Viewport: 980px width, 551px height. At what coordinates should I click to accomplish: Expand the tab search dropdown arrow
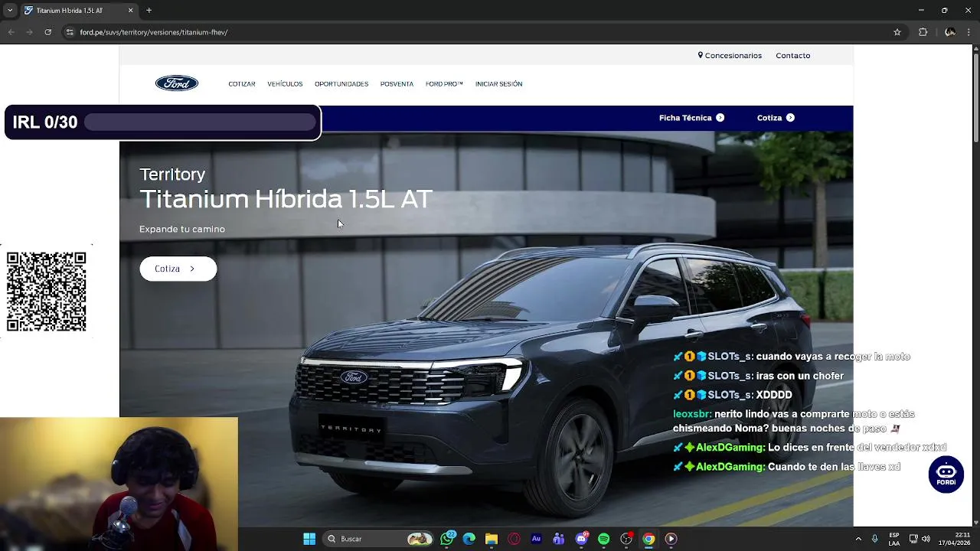10,11
